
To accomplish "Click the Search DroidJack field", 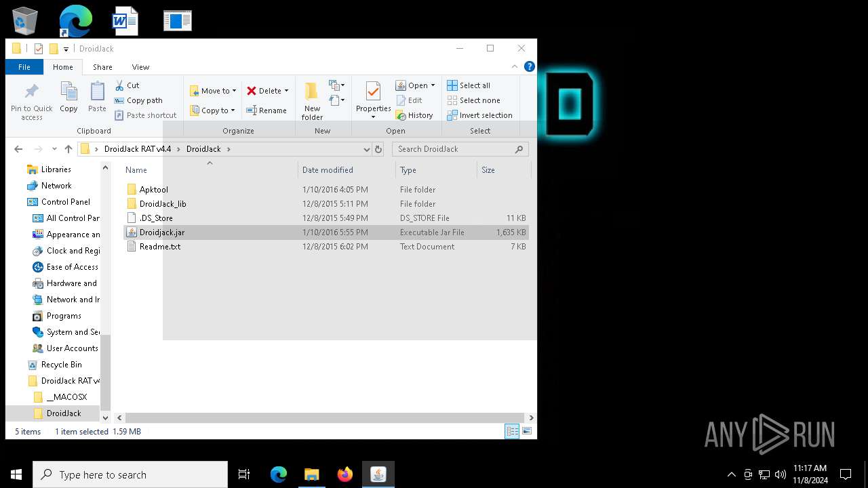I will pos(460,149).
